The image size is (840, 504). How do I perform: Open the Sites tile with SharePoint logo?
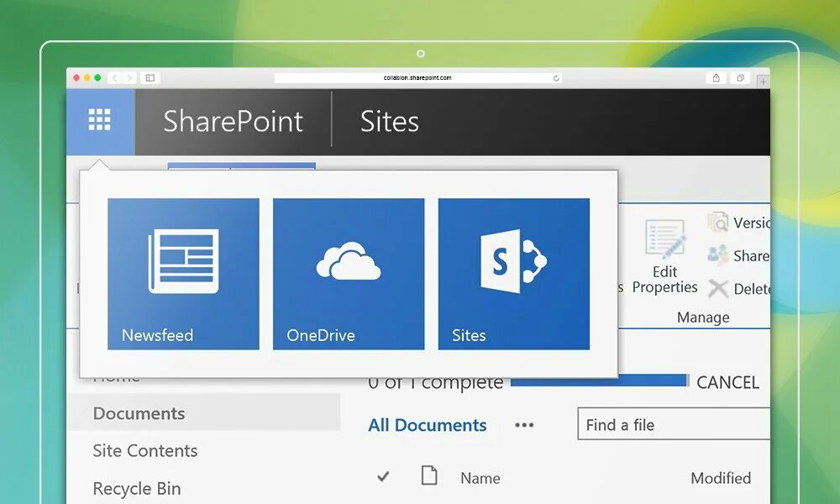(514, 274)
